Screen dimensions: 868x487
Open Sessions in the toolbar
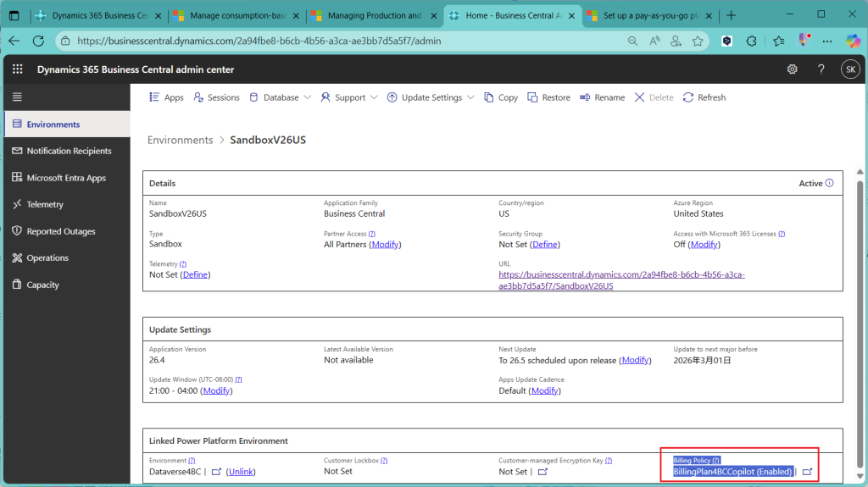216,97
